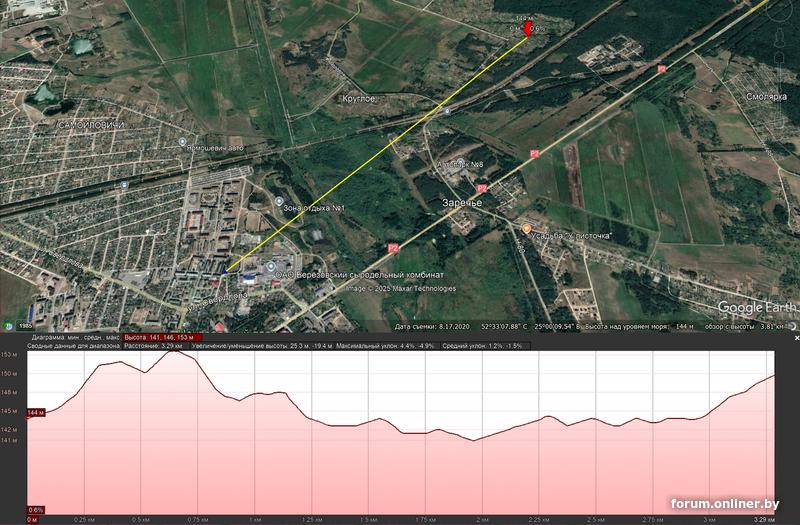Click the ОАО Березовский сыродельный комбинат marker icon

point(271,267)
